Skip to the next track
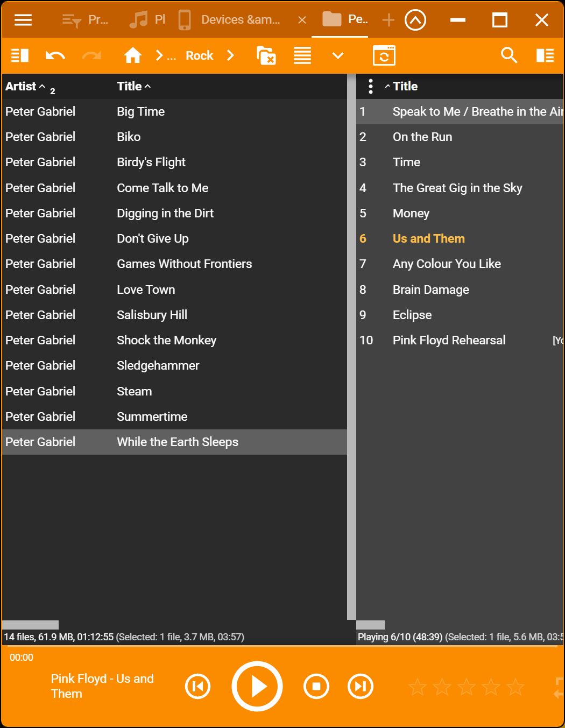The height and width of the screenshot is (728, 565). coord(360,686)
